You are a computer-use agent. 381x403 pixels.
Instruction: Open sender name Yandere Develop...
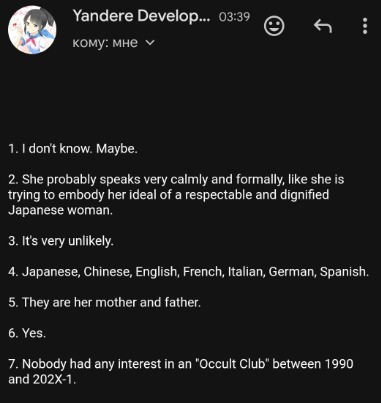(x=141, y=16)
